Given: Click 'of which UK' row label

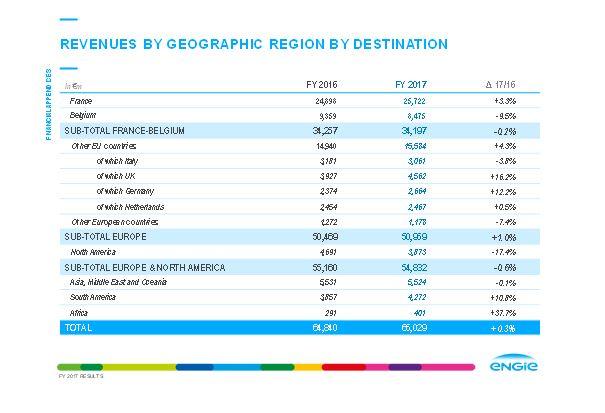Looking at the screenshot, I should 116,176.
